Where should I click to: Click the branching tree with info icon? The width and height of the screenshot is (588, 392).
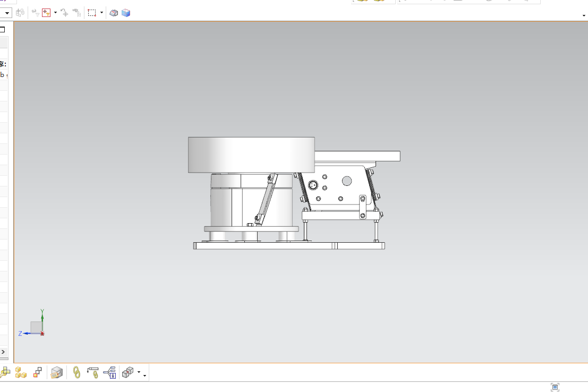[109, 372]
